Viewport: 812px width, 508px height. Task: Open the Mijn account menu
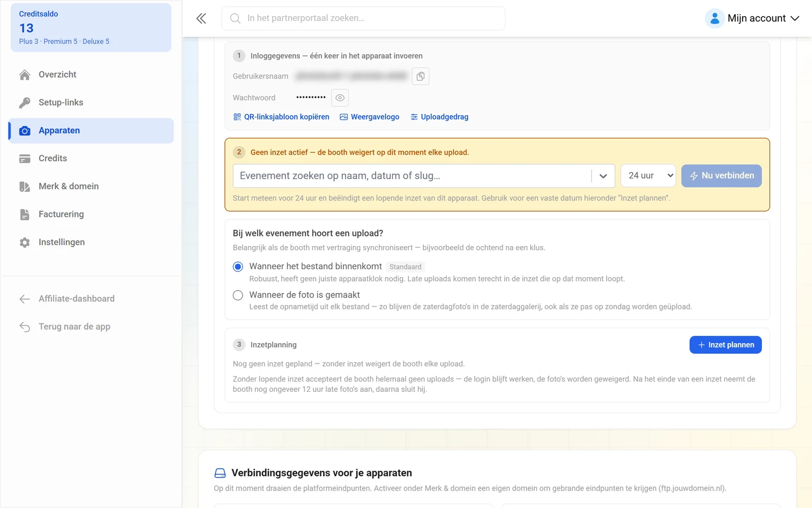[x=752, y=18]
